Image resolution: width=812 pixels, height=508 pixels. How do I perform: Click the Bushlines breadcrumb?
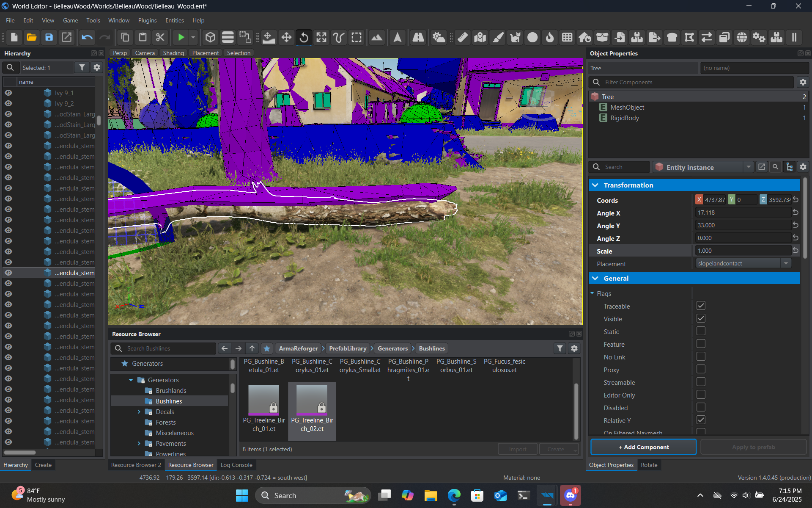pyautogui.click(x=432, y=348)
